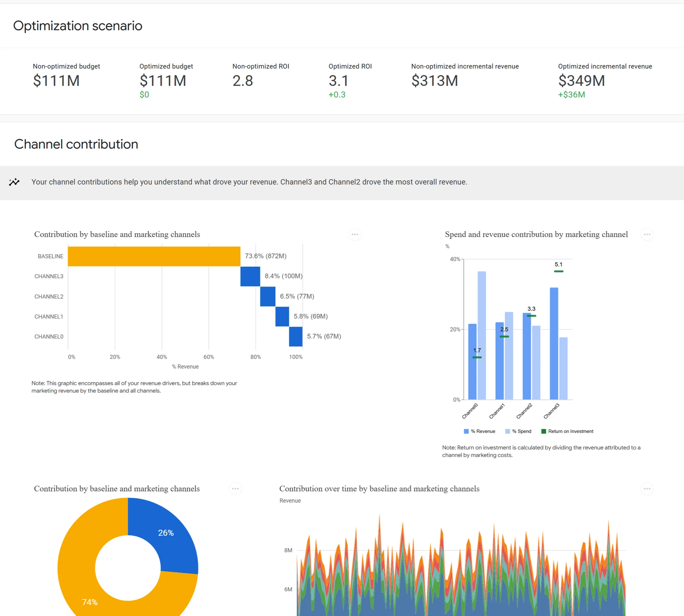Click the CHANNEL0 waterfall bar segment
The width and height of the screenshot is (684, 616).
tap(295, 337)
